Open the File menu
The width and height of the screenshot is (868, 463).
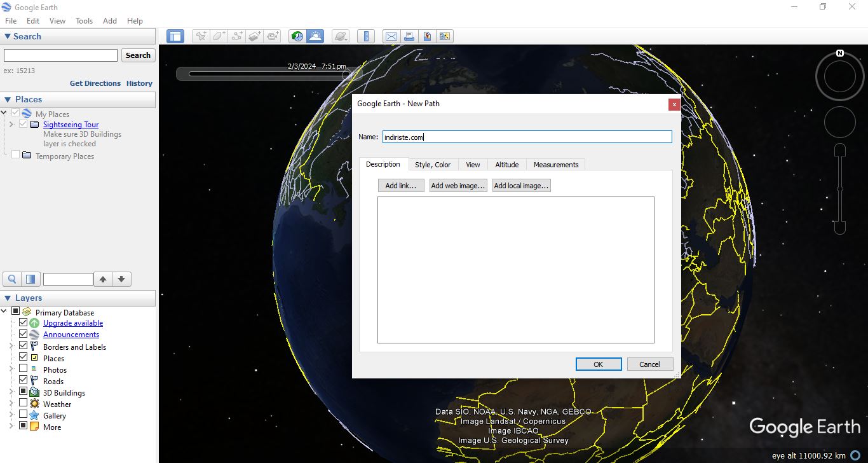[x=11, y=21]
